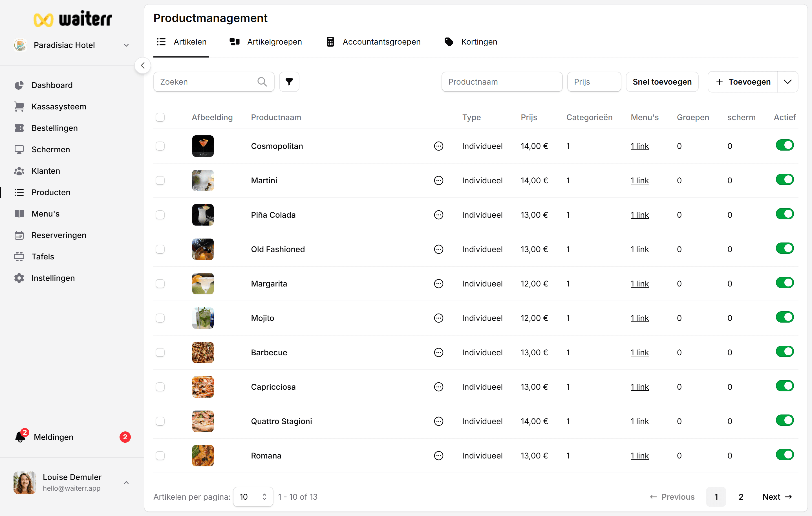Click the Instellingen gear icon

[x=19, y=278]
